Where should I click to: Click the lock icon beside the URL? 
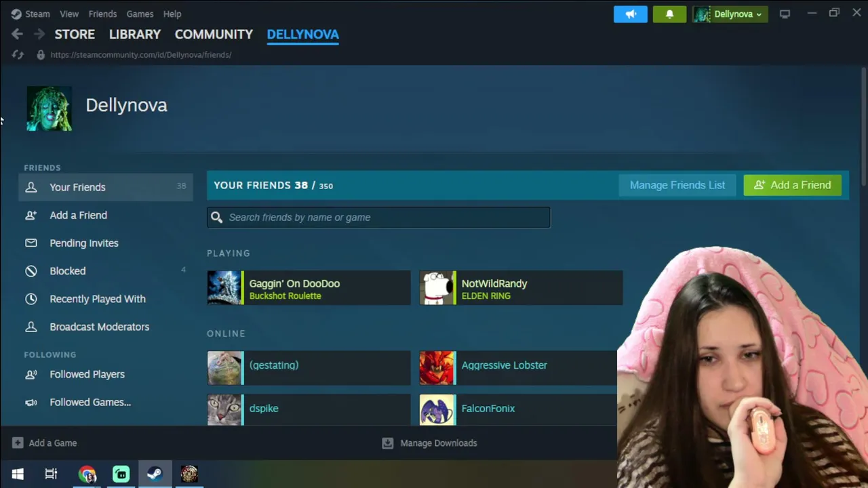[x=41, y=55]
